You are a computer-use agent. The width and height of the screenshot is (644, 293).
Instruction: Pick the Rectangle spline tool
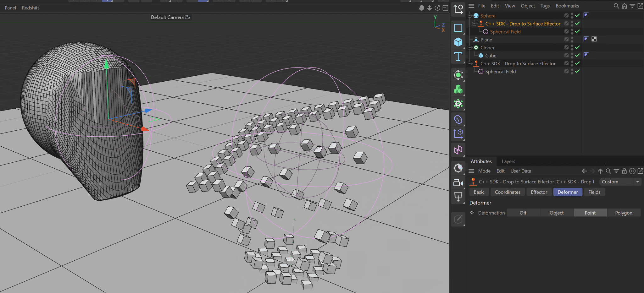click(458, 28)
